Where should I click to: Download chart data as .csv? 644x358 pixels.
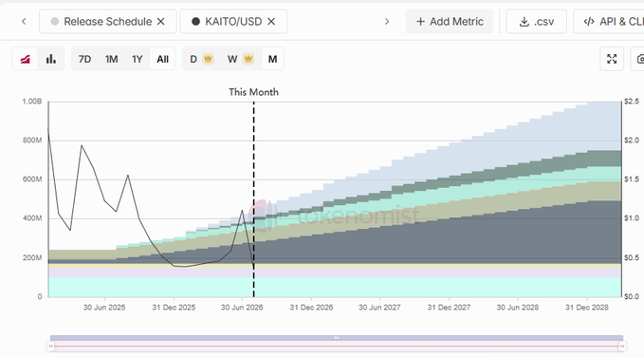tap(537, 22)
